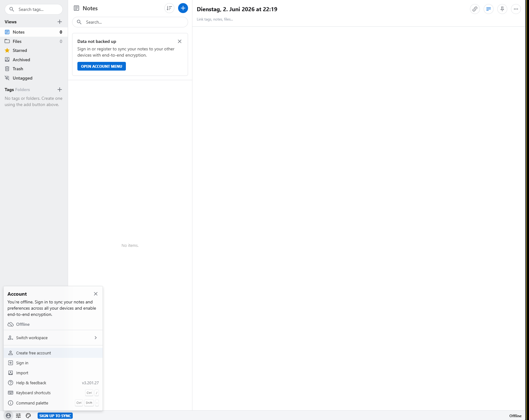Click the keyboard icon beside Keyboard shortcuts
Image resolution: width=529 pixels, height=420 pixels.
coord(11,393)
